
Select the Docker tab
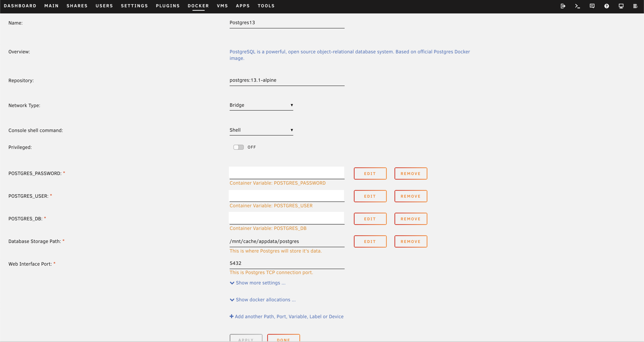[x=198, y=6]
